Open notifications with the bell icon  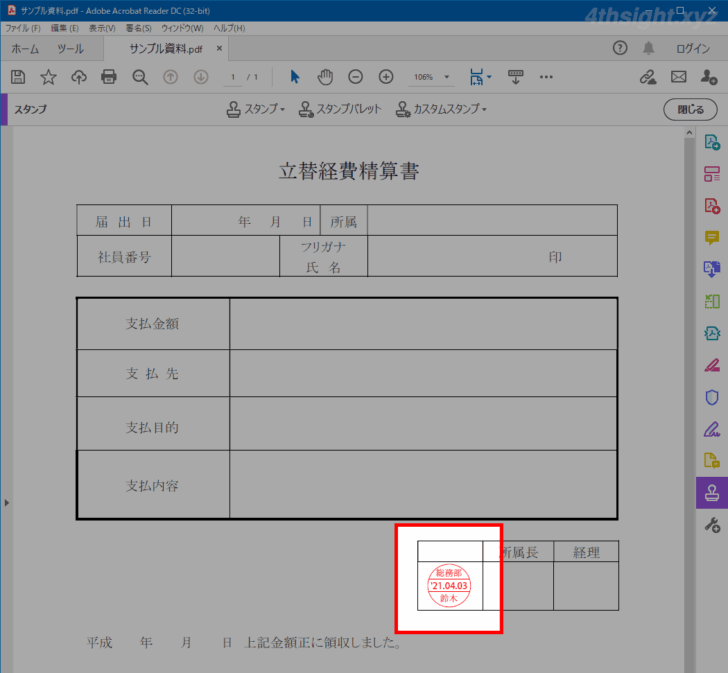pos(649,48)
